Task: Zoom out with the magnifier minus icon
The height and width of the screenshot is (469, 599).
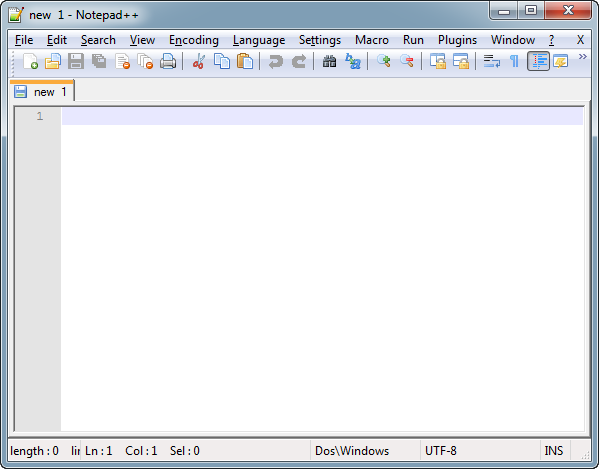Action: (406, 61)
